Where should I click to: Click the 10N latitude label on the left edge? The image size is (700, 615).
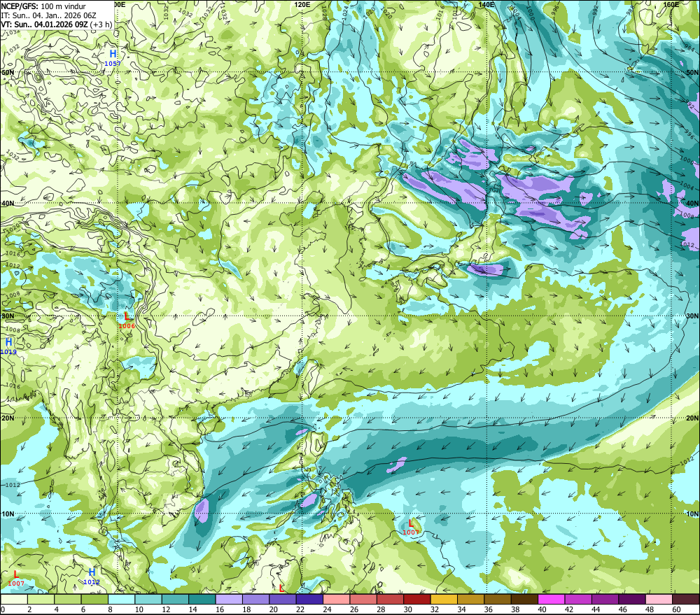click(8, 514)
